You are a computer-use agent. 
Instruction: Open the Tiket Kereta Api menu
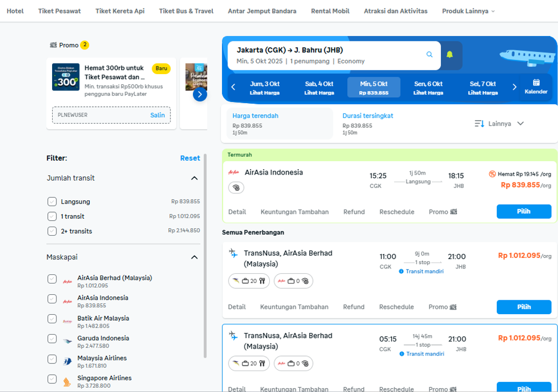point(120,11)
